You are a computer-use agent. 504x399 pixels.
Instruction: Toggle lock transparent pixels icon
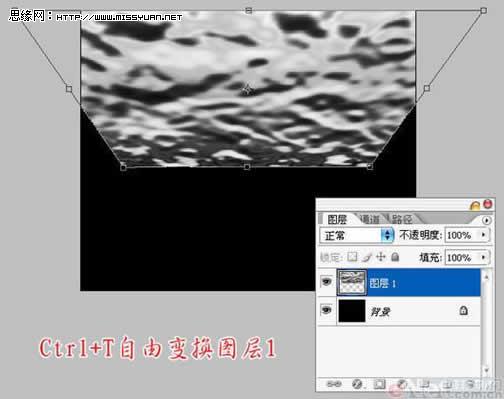352,257
